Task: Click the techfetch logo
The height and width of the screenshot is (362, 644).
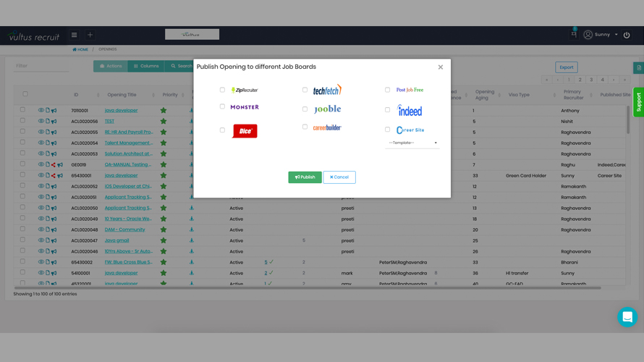Action: click(x=327, y=90)
